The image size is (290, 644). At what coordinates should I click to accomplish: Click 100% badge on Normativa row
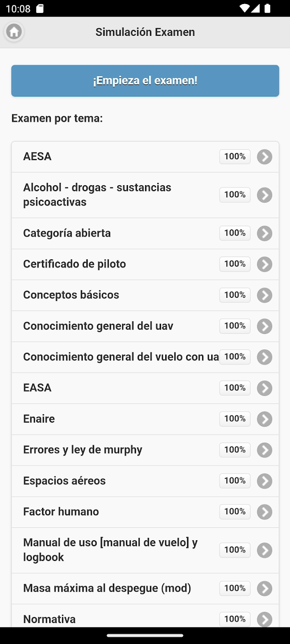pos(235,619)
